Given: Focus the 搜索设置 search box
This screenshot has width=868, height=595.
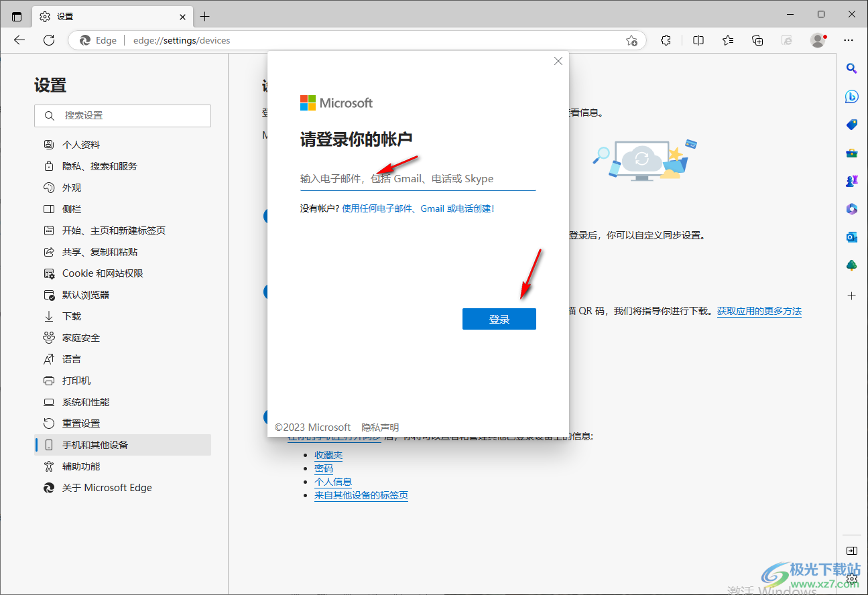Looking at the screenshot, I should 123,115.
